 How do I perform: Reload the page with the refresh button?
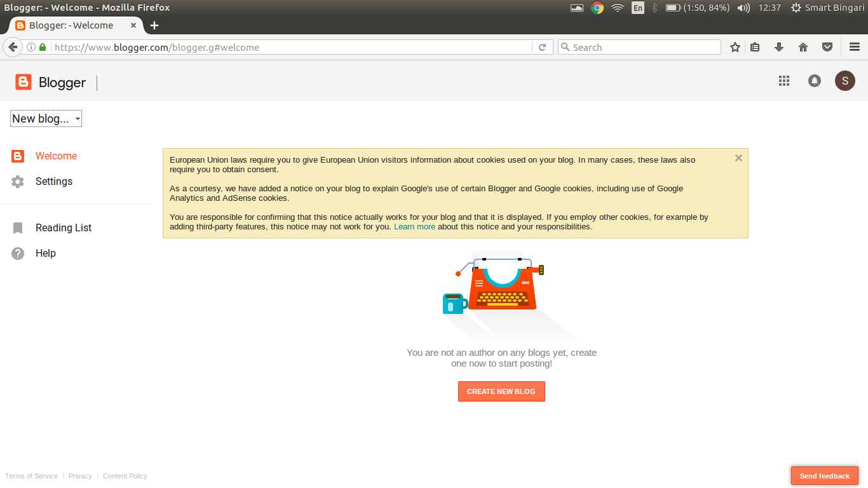point(542,47)
